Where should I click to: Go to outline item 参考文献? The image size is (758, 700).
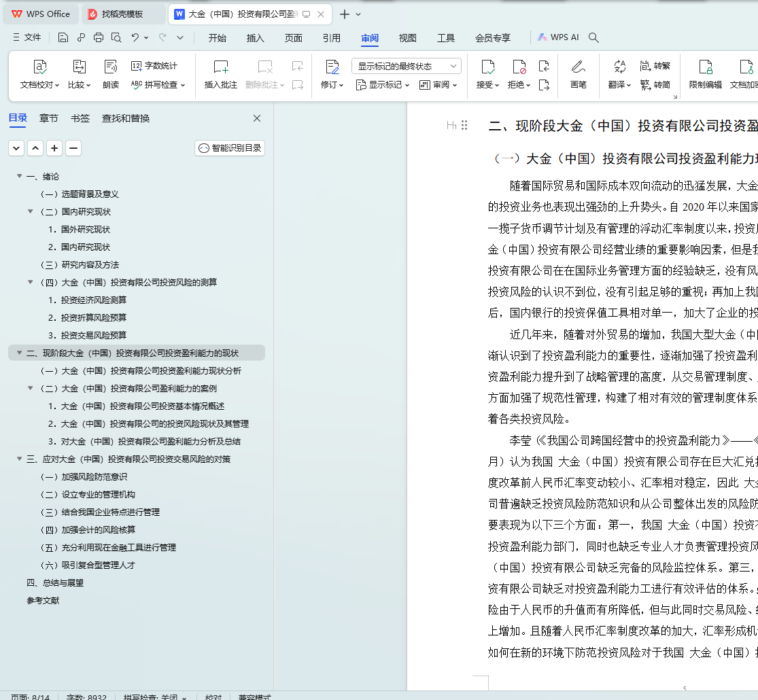coord(43,600)
